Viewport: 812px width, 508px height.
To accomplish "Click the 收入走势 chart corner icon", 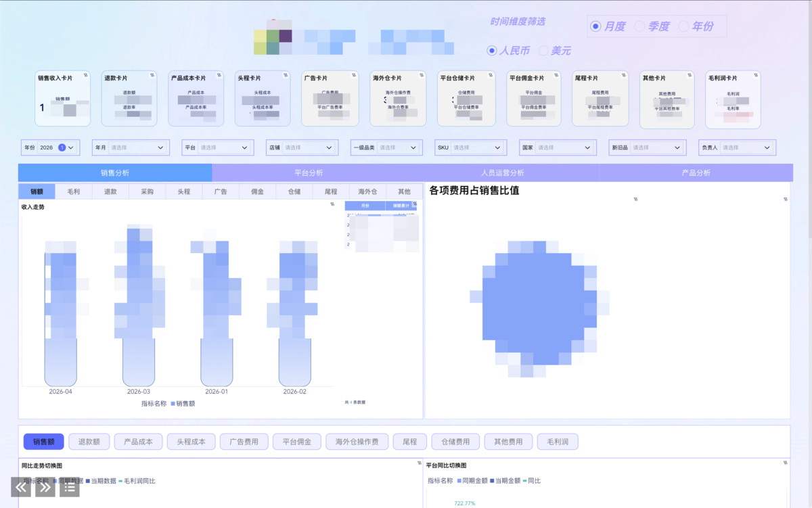I will click(332, 204).
